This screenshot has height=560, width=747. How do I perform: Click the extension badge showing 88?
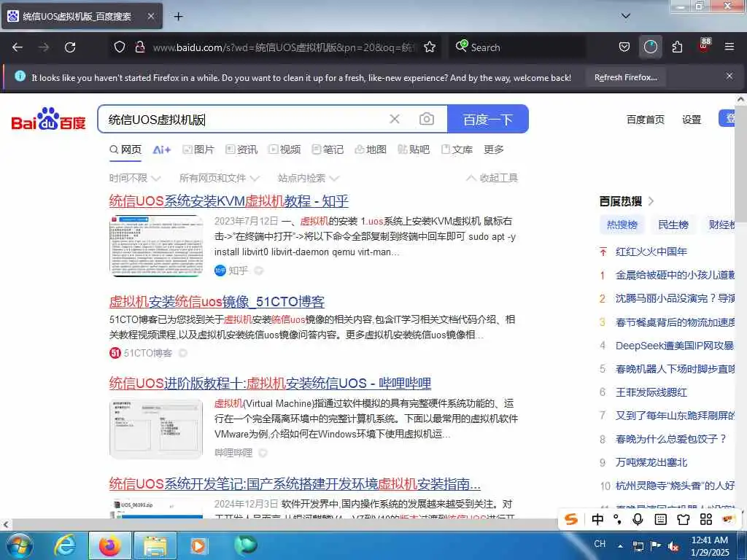point(705,45)
